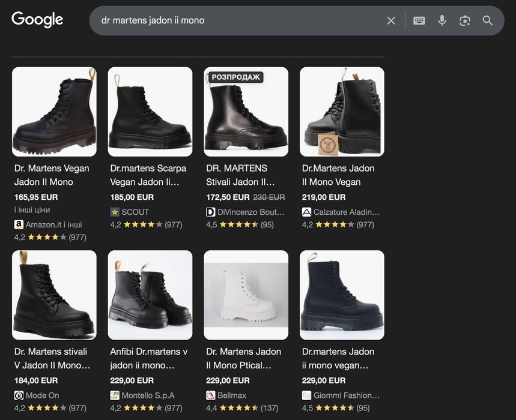Click Amazon.it seller logo icon

(19, 224)
